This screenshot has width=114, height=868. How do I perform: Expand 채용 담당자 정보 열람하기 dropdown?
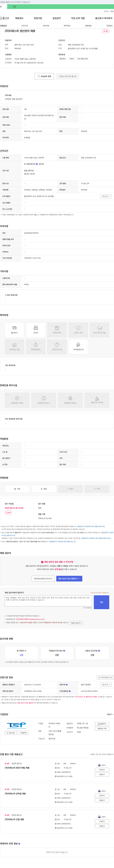click(x=69, y=579)
